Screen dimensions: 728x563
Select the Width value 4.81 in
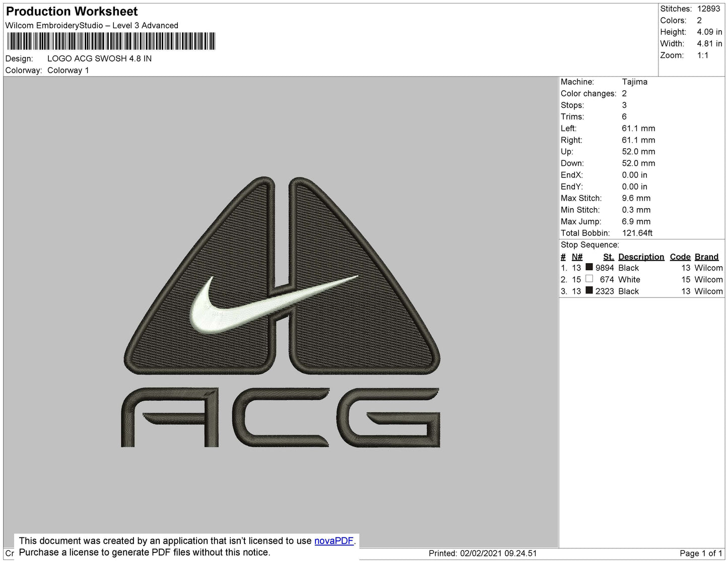click(709, 44)
